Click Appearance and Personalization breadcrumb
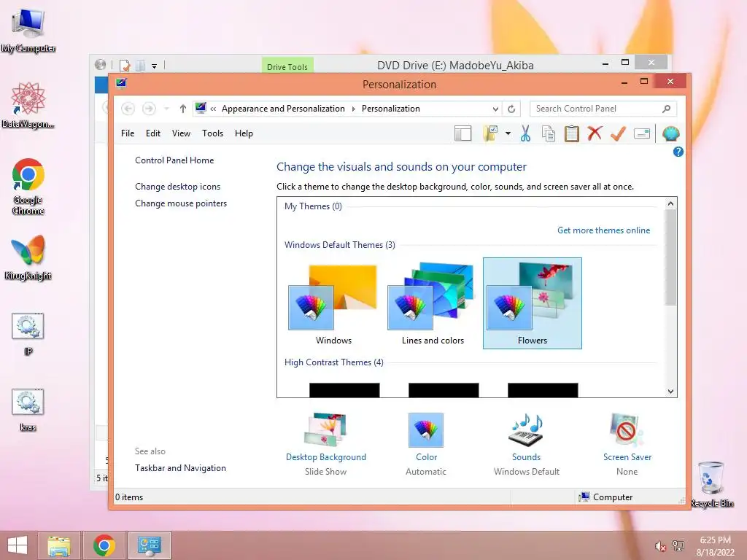The width and height of the screenshot is (747, 560). pyautogui.click(x=283, y=109)
